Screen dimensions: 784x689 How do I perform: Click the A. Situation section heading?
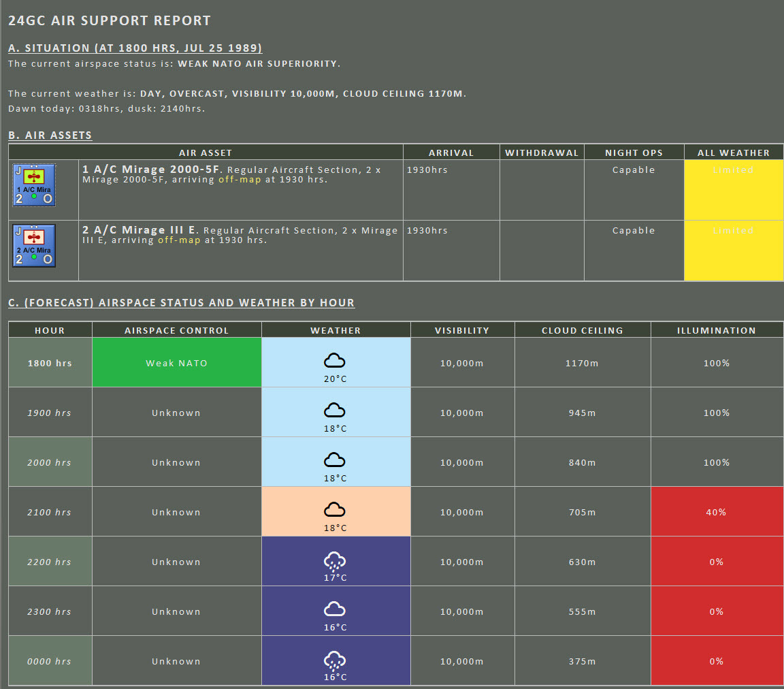[x=135, y=48]
